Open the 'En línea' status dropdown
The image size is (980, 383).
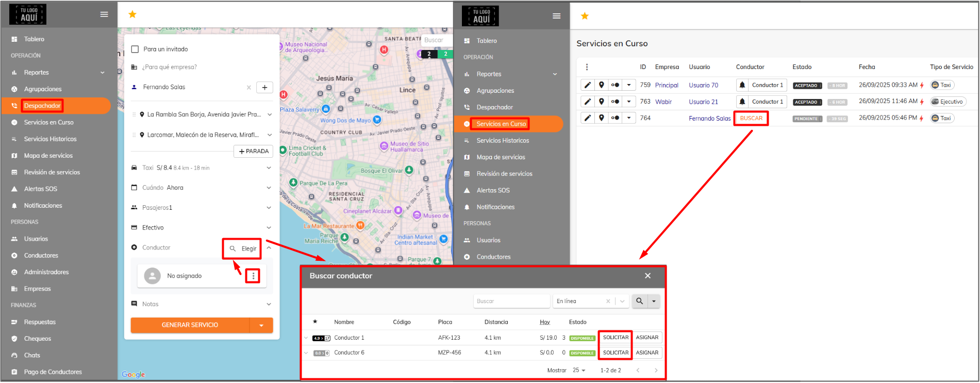point(622,302)
